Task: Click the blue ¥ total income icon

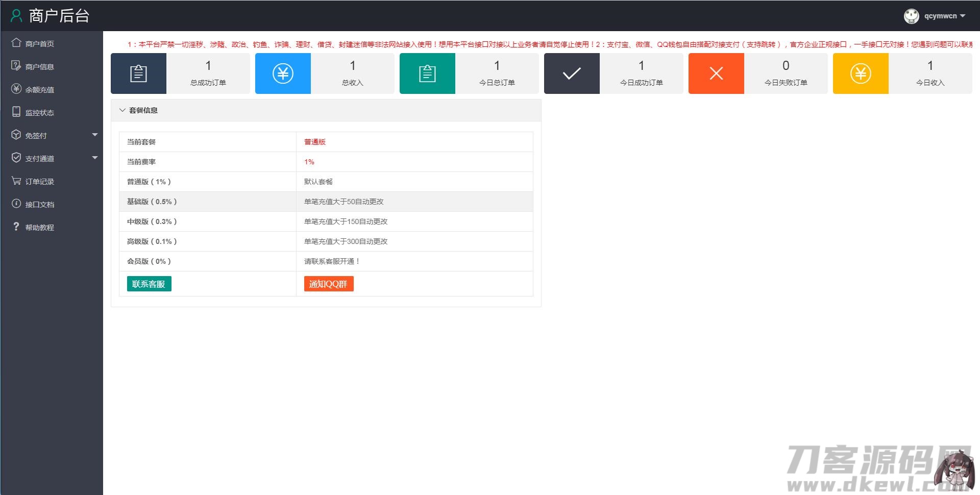Action: coord(282,73)
